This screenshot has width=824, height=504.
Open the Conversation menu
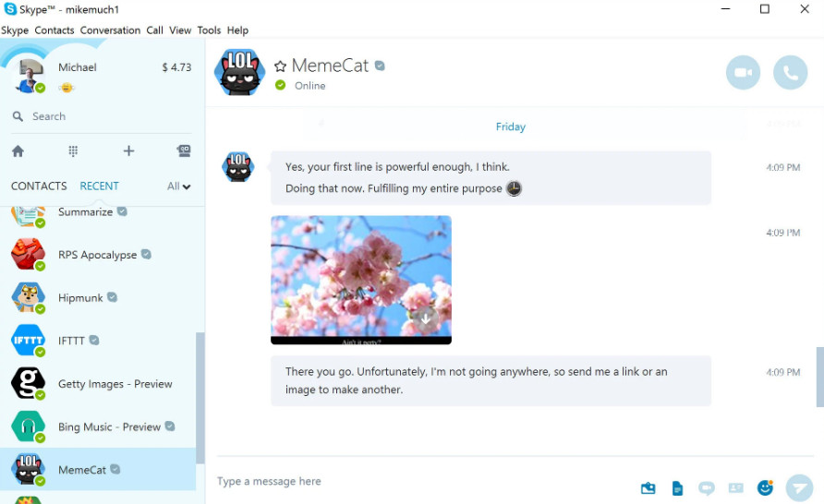point(110,30)
